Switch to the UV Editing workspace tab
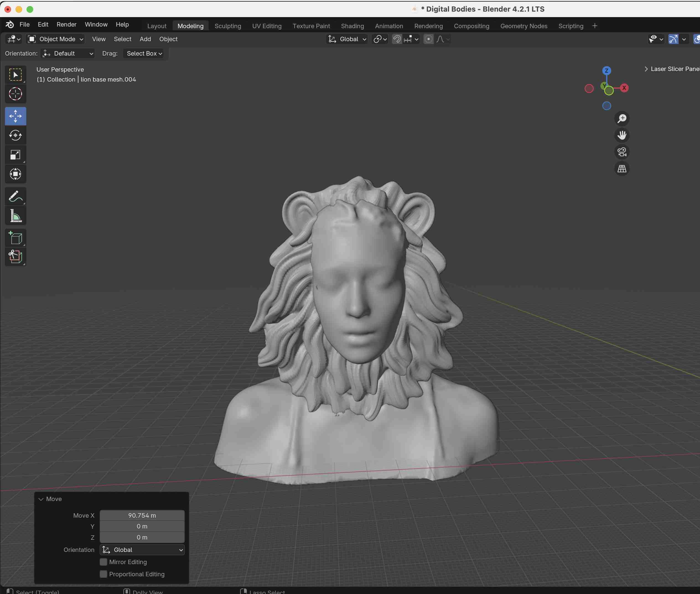Image resolution: width=700 pixels, height=594 pixels. click(267, 26)
